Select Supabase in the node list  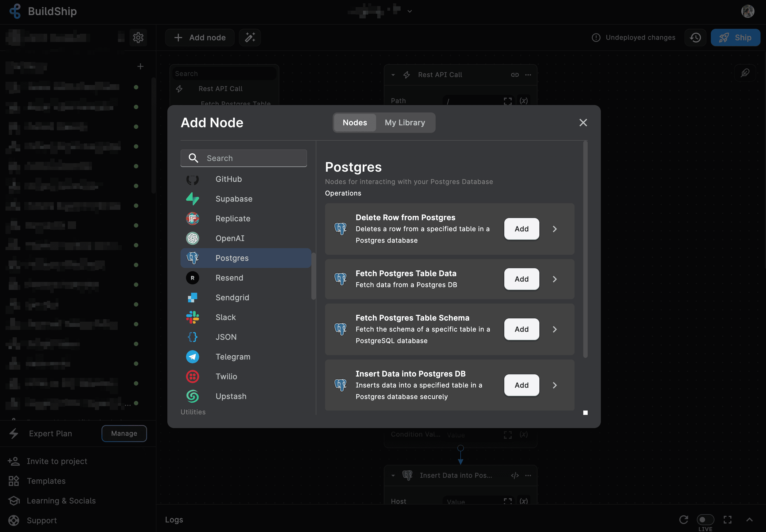(233, 199)
